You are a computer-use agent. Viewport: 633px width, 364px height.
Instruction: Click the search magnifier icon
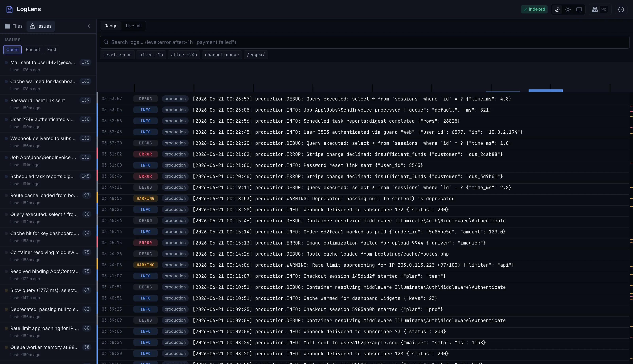[x=106, y=42]
